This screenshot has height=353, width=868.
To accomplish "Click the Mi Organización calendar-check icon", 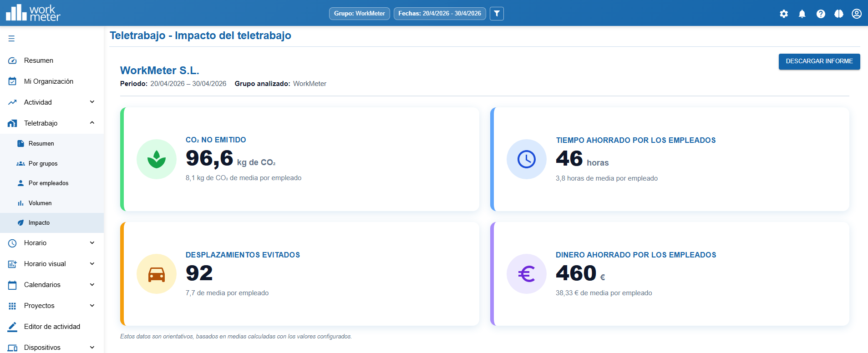I will coord(12,81).
